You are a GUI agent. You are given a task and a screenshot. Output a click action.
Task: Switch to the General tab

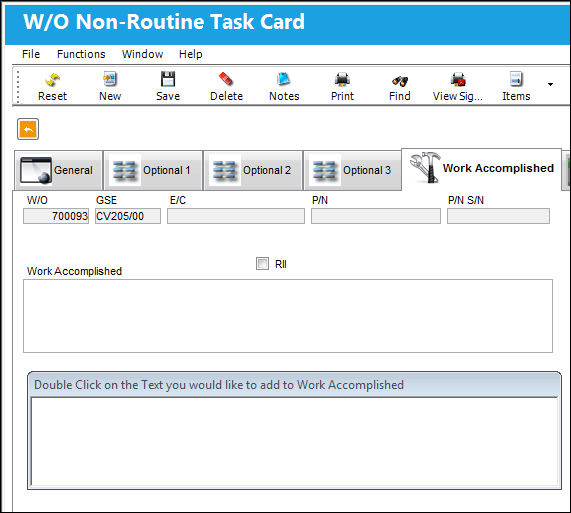[59, 170]
